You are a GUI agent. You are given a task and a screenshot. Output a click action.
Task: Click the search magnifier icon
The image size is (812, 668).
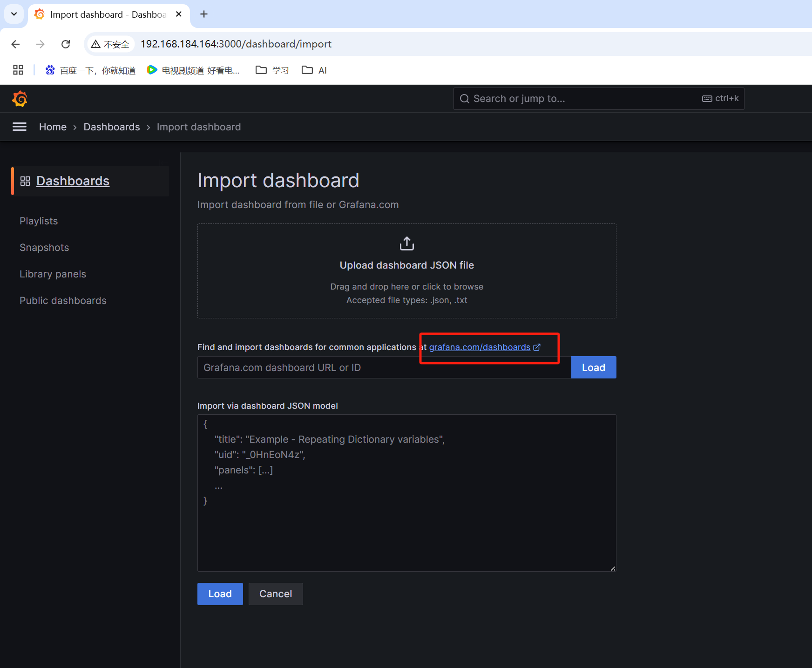464,99
